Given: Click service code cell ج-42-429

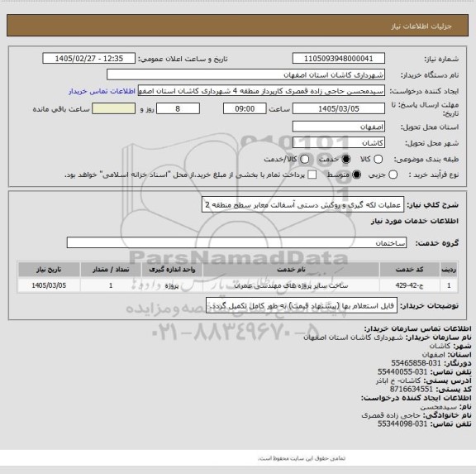Looking at the screenshot, I should coord(410,285).
